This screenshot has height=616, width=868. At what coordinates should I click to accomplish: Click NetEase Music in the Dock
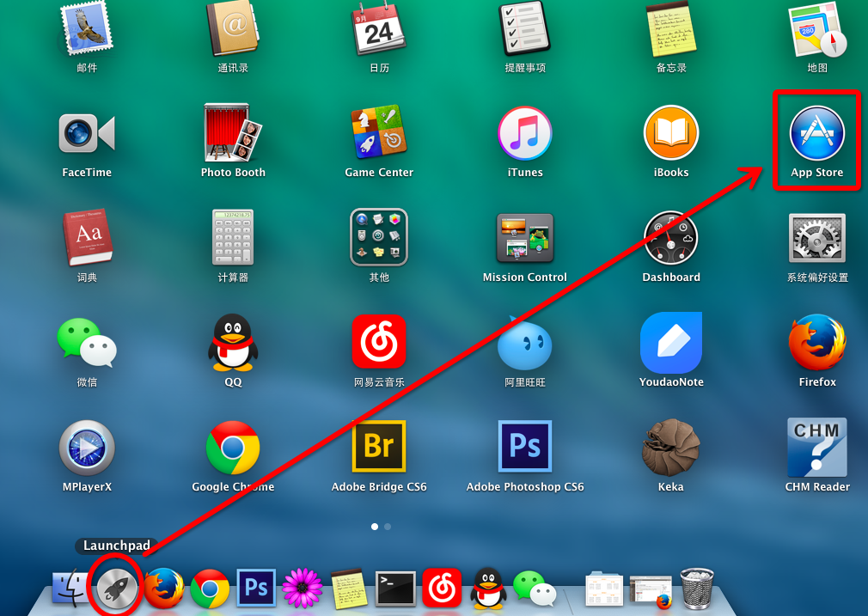click(x=442, y=588)
